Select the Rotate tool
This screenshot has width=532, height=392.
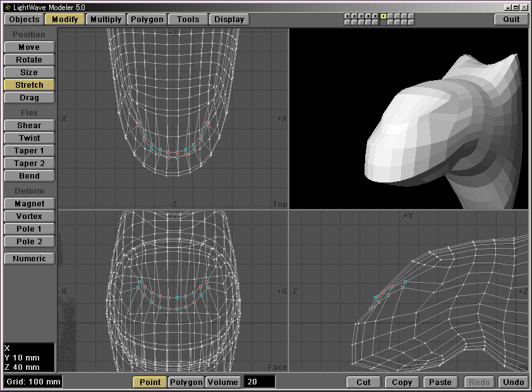(29, 60)
